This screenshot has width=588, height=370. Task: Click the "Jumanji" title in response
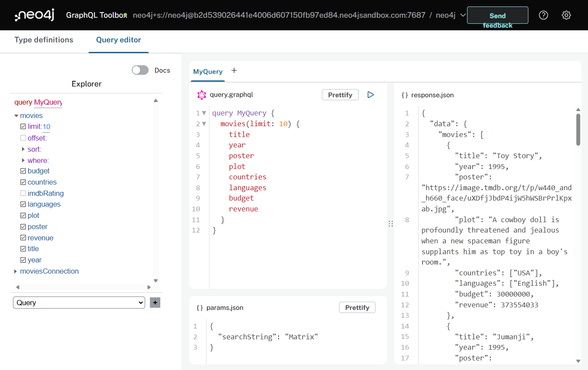pyautogui.click(x=511, y=337)
